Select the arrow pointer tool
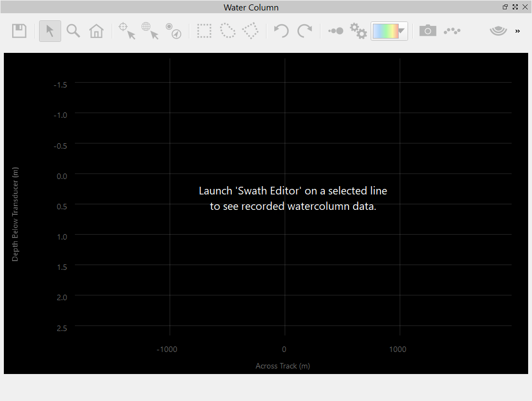 (x=50, y=31)
